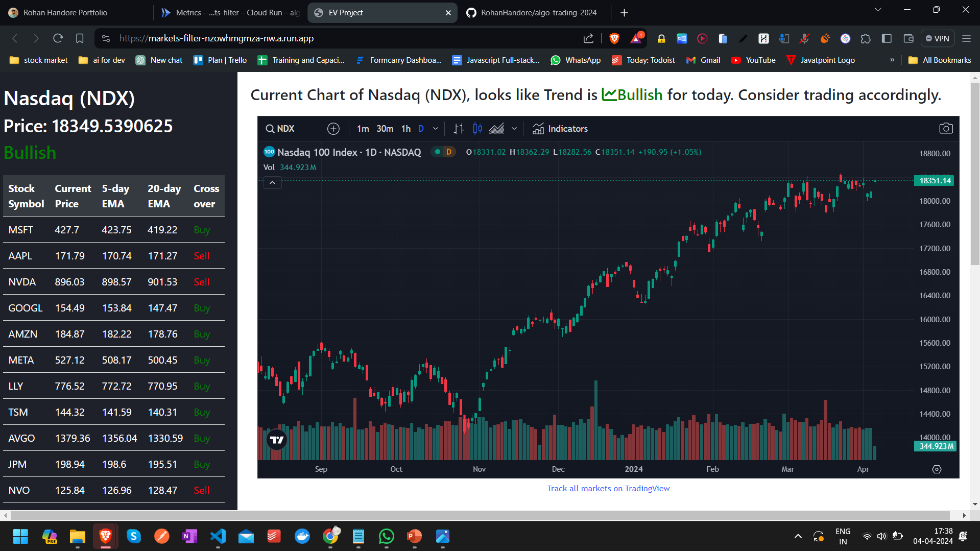Screen dimensions: 980x551
Task: Take a chart snapshot with the camera icon
Action: [x=946, y=129]
